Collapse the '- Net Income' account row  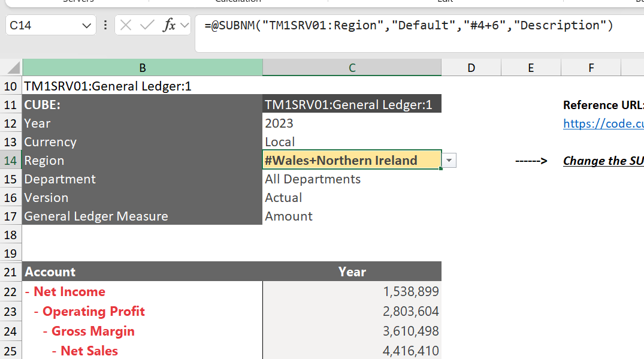pyautogui.click(x=28, y=292)
